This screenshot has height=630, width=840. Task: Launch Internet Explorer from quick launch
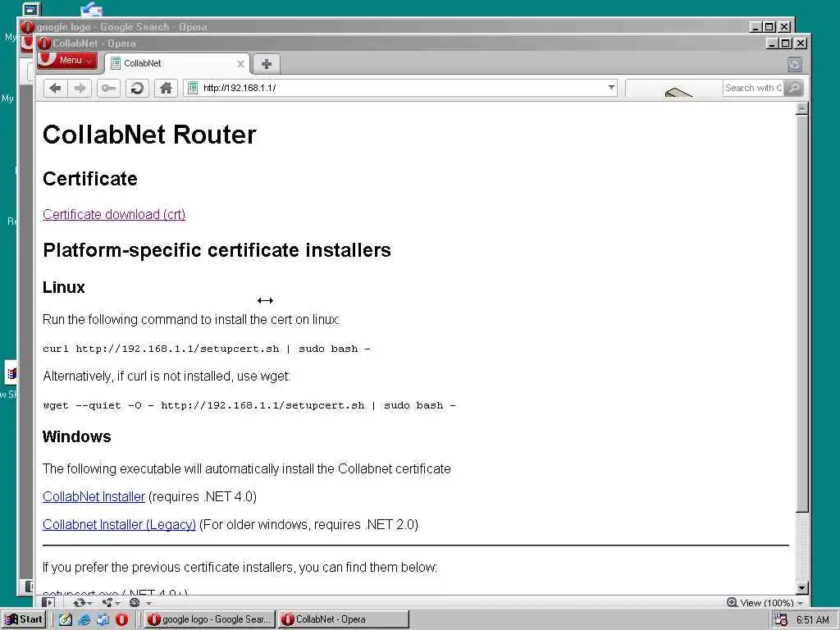click(84, 619)
